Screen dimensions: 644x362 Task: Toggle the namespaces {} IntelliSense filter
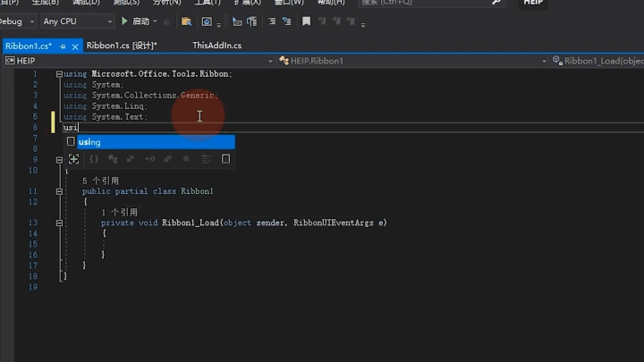[x=94, y=159]
